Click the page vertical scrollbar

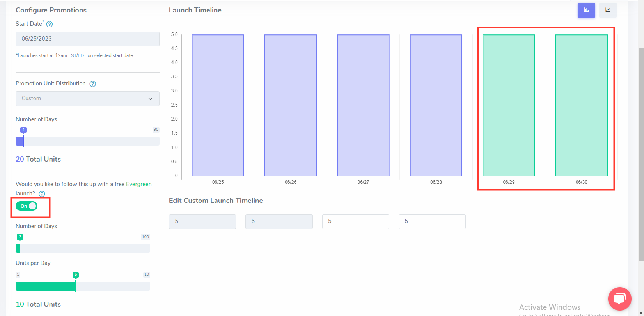coord(640,156)
